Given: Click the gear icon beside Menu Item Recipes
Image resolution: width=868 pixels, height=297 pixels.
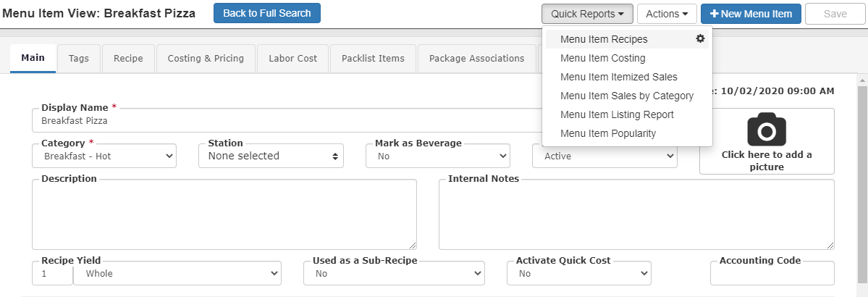Looking at the screenshot, I should (700, 39).
